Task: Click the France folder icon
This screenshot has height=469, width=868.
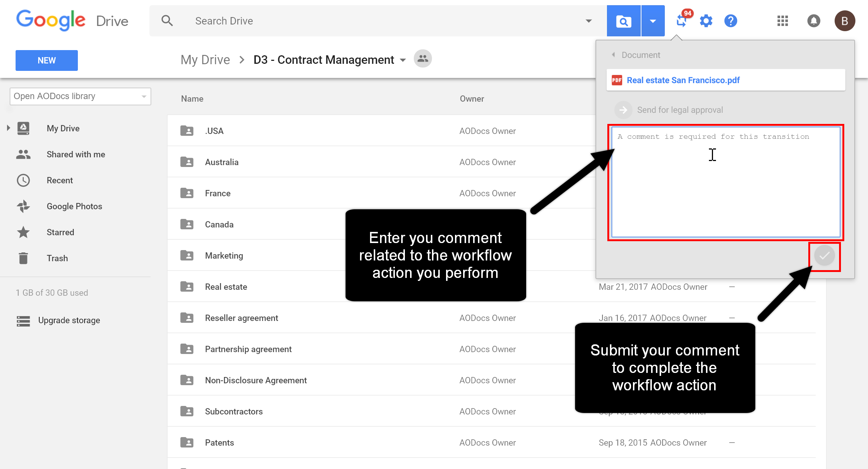Action: (x=187, y=193)
